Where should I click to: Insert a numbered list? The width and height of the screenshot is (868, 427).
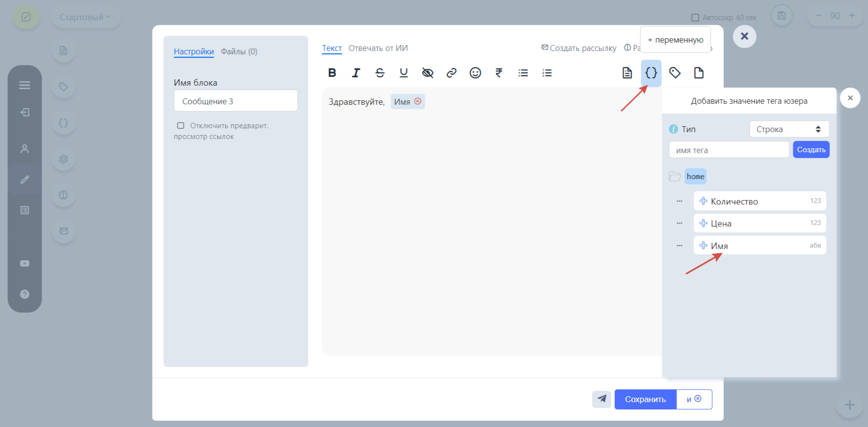point(547,73)
